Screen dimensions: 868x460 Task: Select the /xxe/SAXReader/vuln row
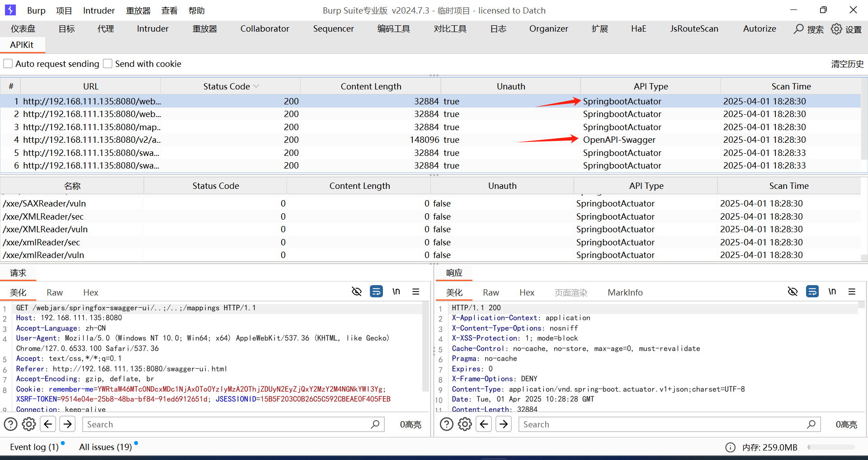pos(430,203)
